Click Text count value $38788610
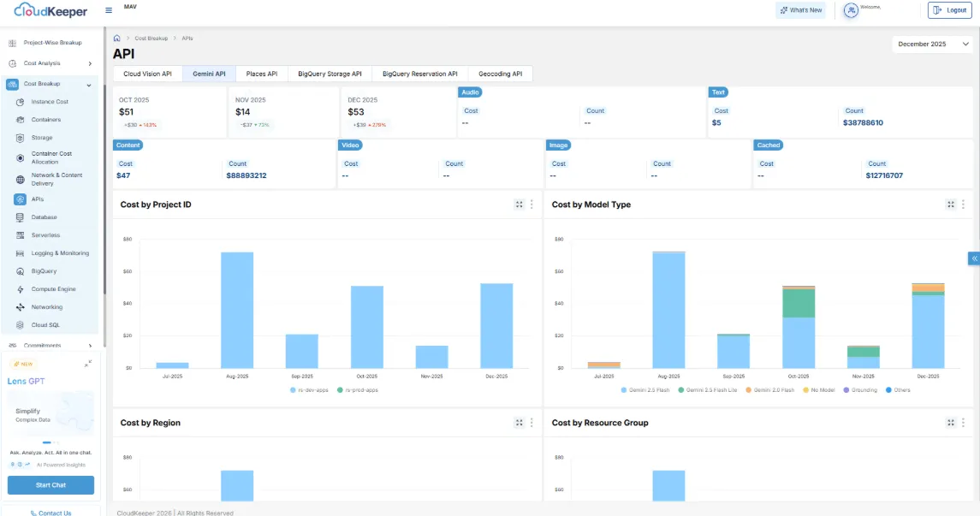 click(x=863, y=123)
